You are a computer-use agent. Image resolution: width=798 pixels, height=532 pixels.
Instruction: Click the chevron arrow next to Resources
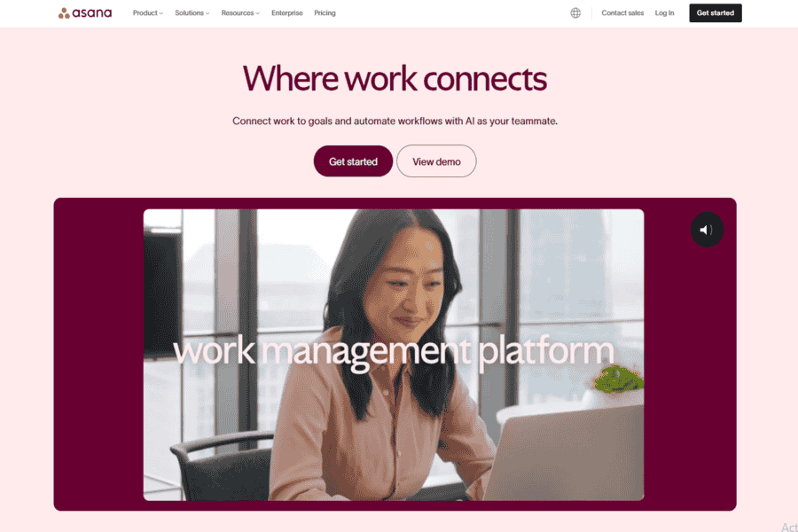257,13
